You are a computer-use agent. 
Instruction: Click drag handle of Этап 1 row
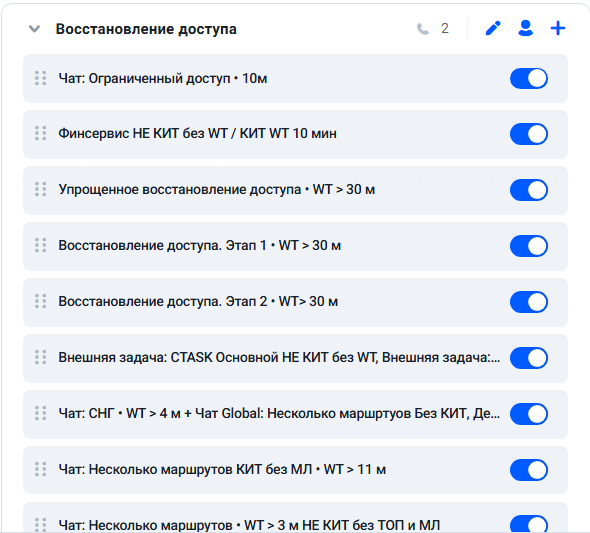(41, 245)
